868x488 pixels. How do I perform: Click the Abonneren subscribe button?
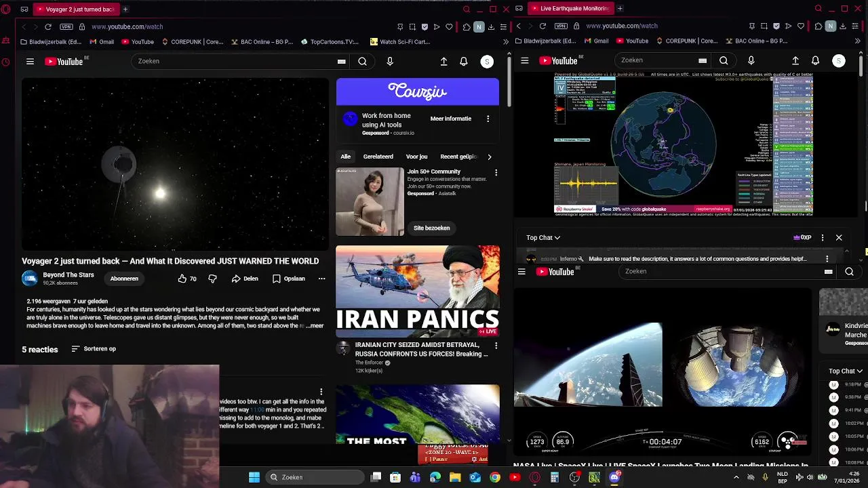coord(124,279)
